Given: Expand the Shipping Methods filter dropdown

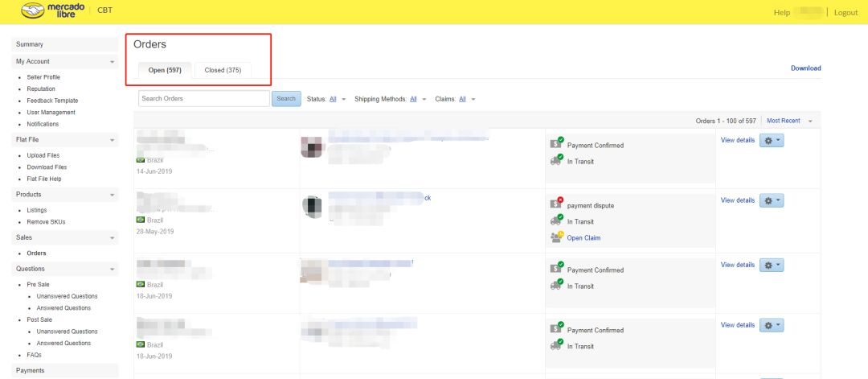Looking at the screenshot, I should [x=424, y=99].
